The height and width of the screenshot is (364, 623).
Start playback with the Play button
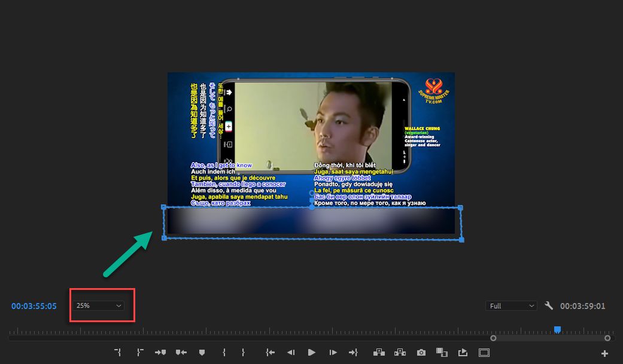pos(311,352)
